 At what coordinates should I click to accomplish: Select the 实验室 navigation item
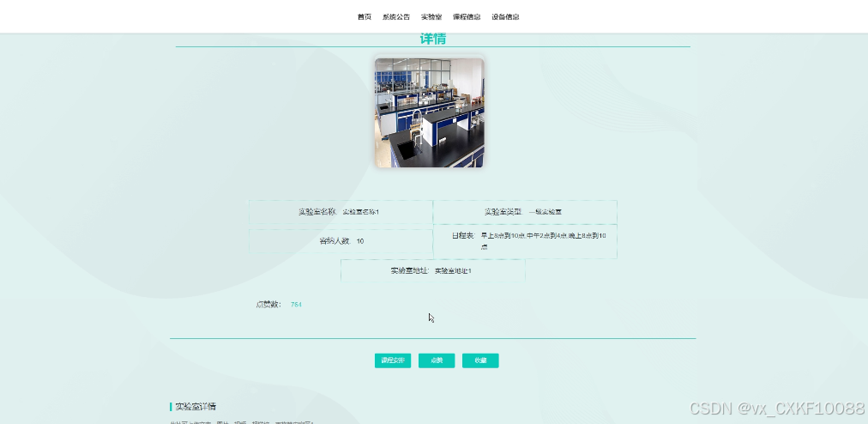pyautogui.click(x=431, y=16)
